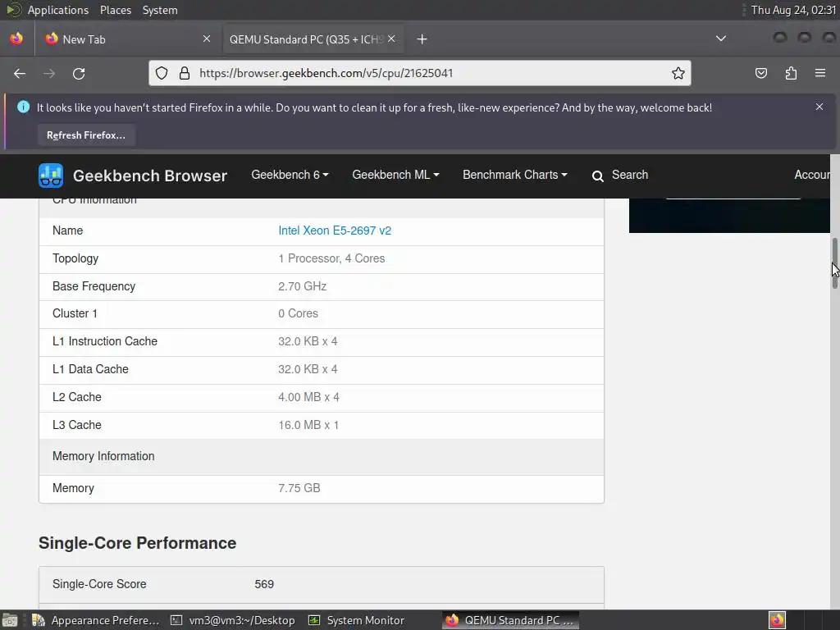The height and width of the screenshot is (630, 840).
Task: Click the Geekbench Browser logo icon
Action: 51,176
